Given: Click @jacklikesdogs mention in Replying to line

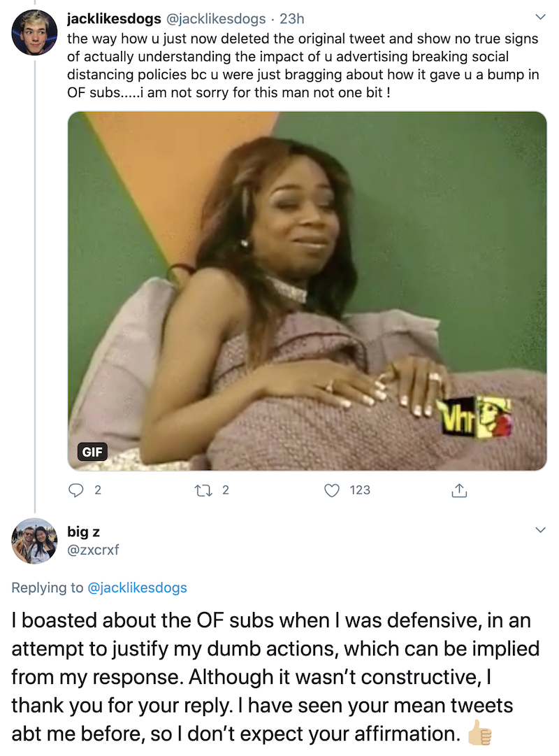Looking at the screenshot, I should (x=138, y=587).
